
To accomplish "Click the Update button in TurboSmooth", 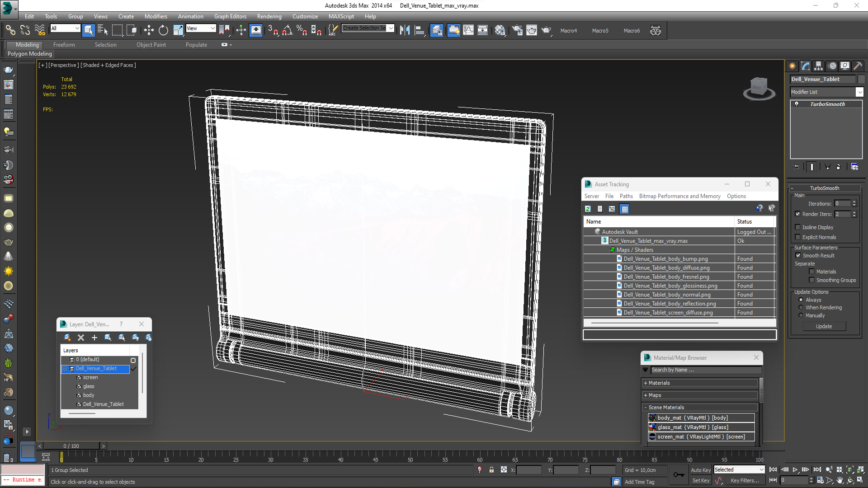I will click(824, 326).
